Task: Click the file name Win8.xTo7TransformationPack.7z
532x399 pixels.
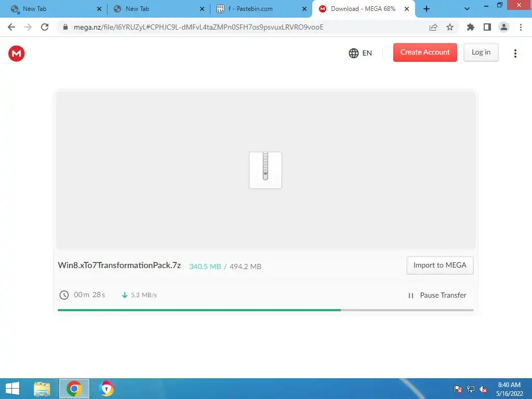Action: coord(119,265)
